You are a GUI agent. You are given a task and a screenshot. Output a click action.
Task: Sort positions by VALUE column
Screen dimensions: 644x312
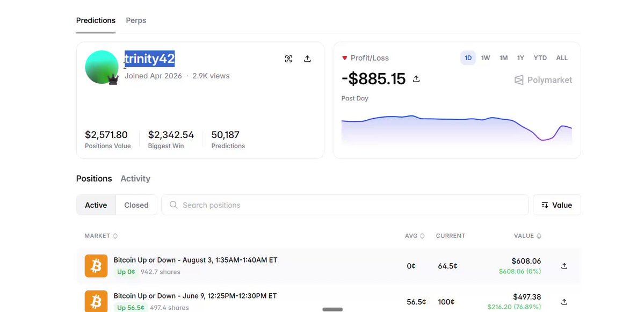pos(528,236)
